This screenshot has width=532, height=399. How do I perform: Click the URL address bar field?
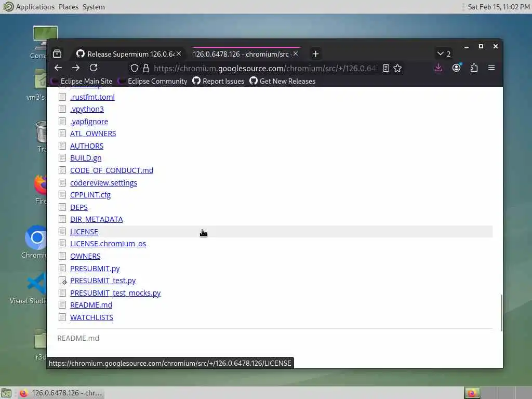tap(264, 68)
